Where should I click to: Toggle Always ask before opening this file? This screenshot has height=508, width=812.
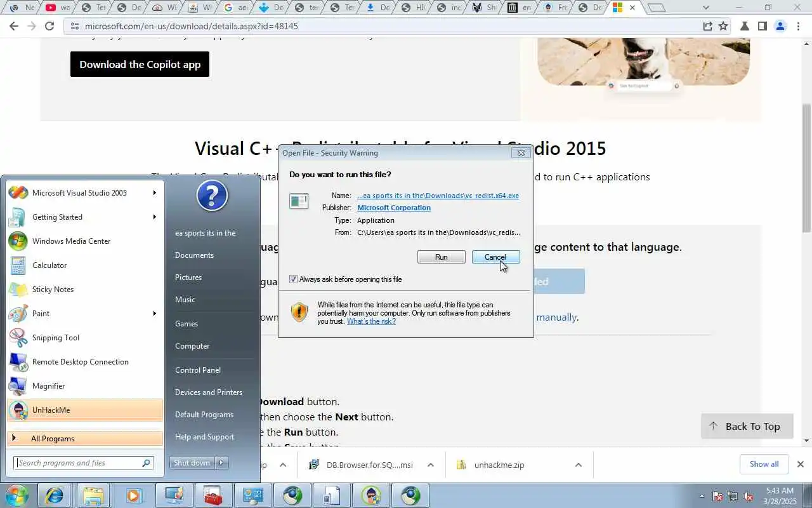(x=293, y=279)
